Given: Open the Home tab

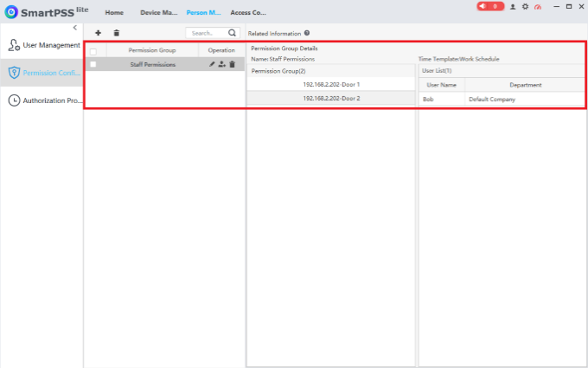Looking at the screenshot, I should 114,12.
